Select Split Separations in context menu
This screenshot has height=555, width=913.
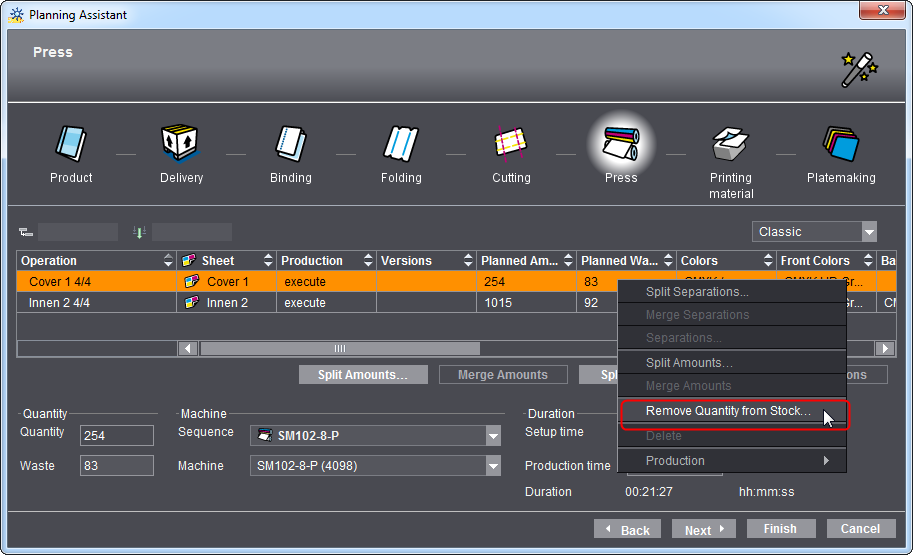[697, 292]
